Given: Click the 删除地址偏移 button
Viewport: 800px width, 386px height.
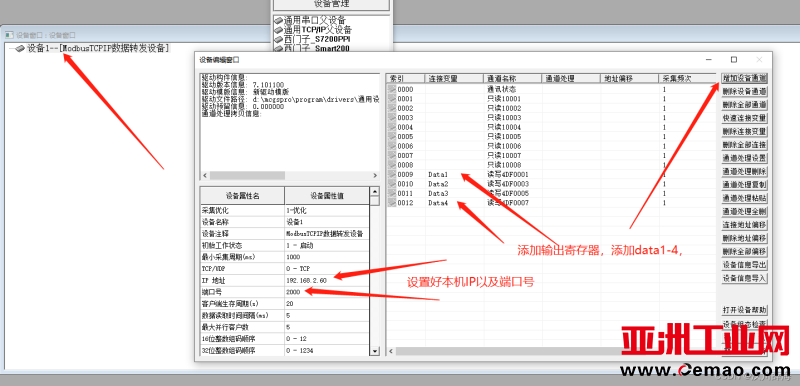Looking at the screenshot, I should pos(744,238).
